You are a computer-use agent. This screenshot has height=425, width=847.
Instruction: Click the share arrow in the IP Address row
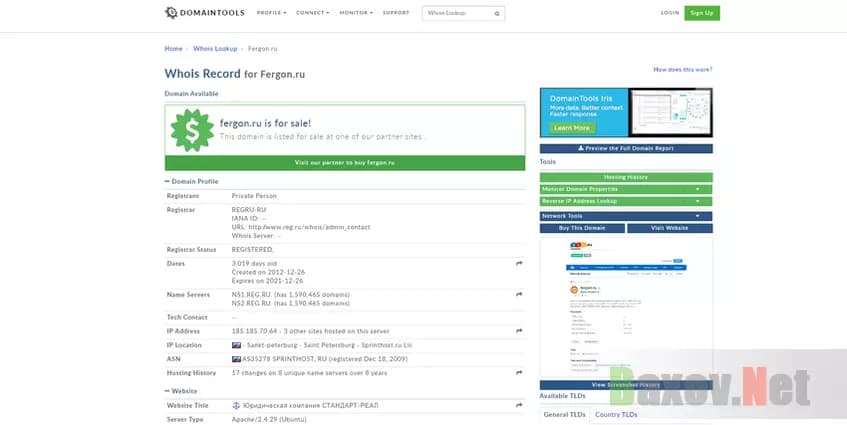[x=519, y=331]
